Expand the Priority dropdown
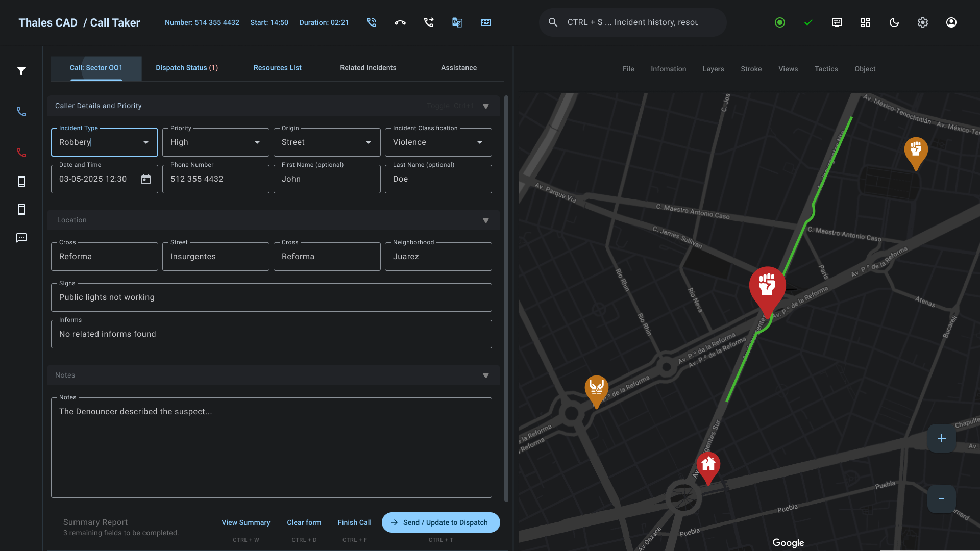980x551 pixels. (x=257, y=142)
